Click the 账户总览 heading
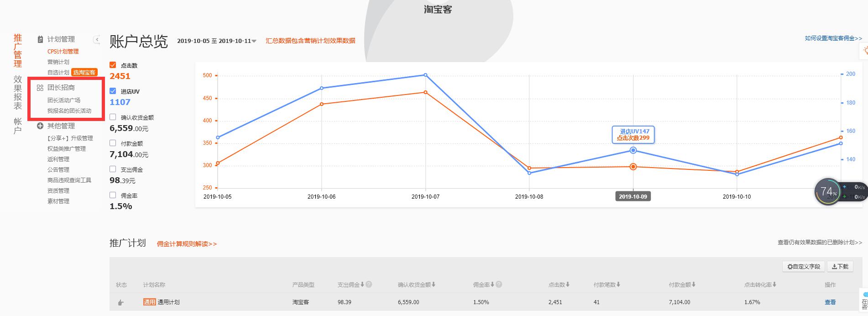The height and width of the screenshot is (316, 868). (139, 42)
